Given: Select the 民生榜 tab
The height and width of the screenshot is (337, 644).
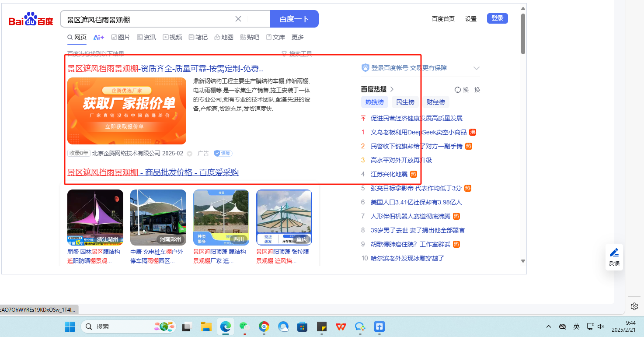Looking at the screenshot, I should pos(405,102).
